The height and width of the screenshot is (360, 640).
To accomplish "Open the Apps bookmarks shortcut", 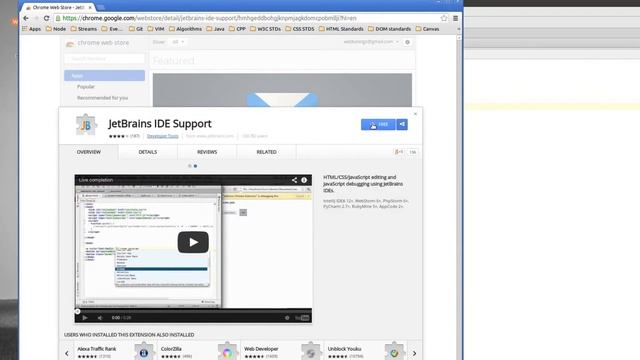I will 31,29.
